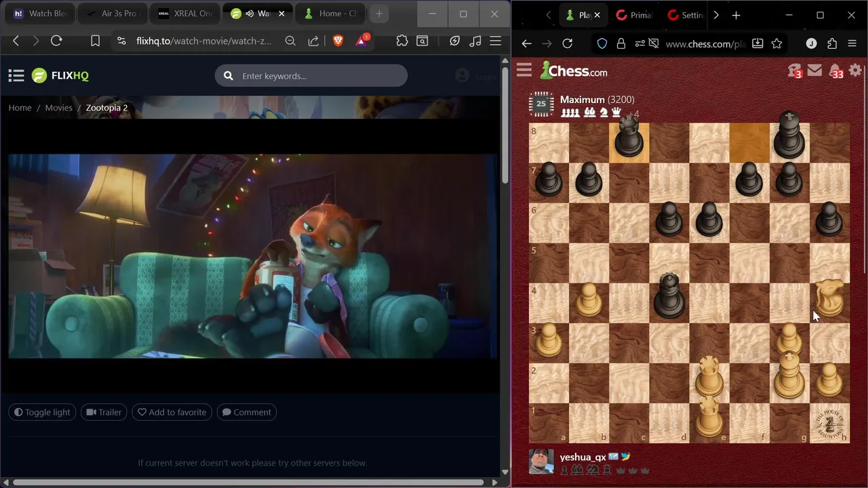Switch to the Home - Ch tab in Brave

(x=332, y=14)
